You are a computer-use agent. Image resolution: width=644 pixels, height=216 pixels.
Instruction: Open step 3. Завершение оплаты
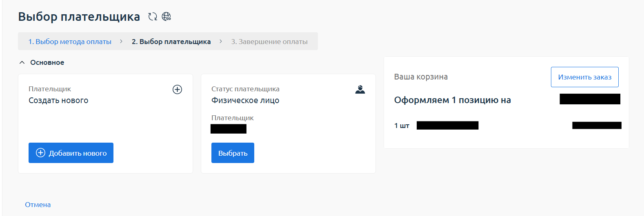tap(269, 42)
